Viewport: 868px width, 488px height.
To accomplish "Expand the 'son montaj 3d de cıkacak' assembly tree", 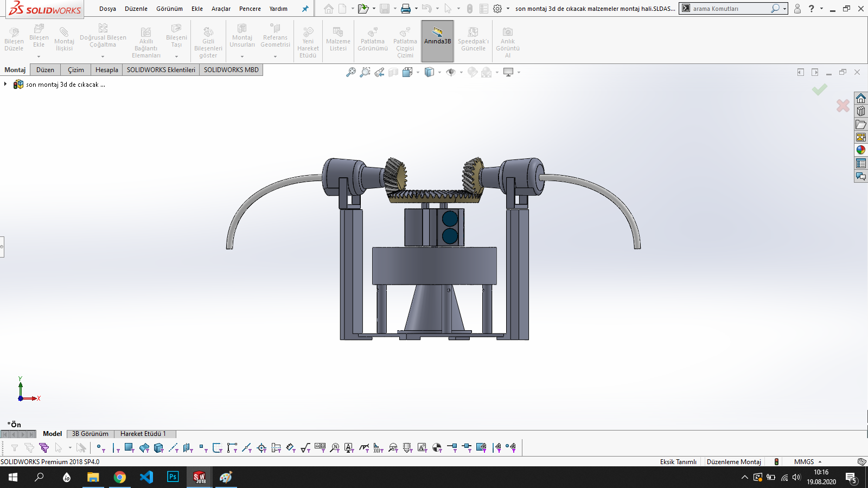I will pos(5,84).
